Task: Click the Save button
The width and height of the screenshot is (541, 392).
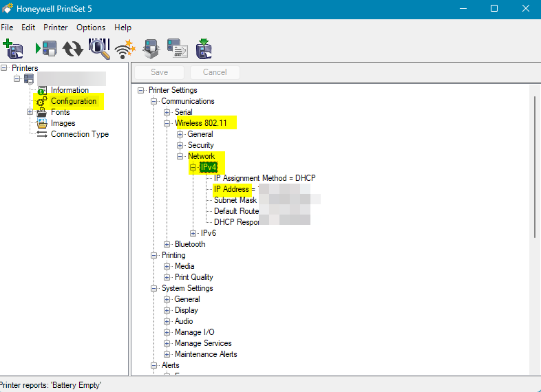Action: [x=159, y=72]
